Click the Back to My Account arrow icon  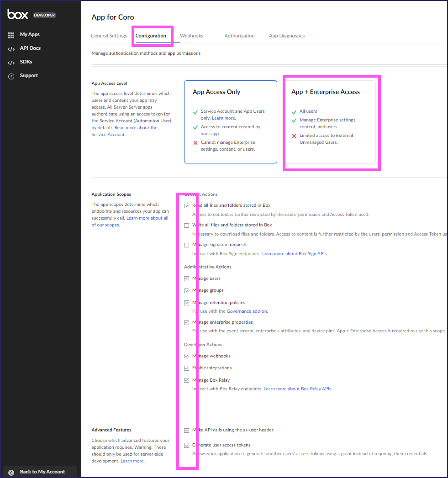click(x=11, y=472)
